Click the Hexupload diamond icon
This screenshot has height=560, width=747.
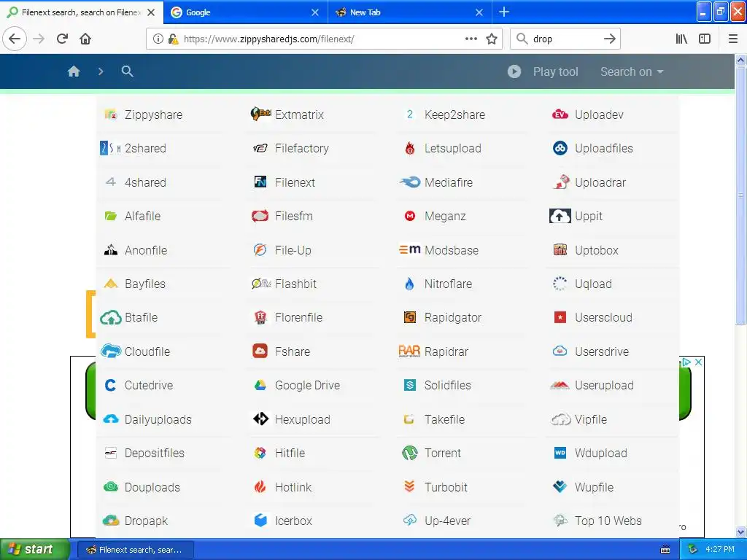[260, 419]
